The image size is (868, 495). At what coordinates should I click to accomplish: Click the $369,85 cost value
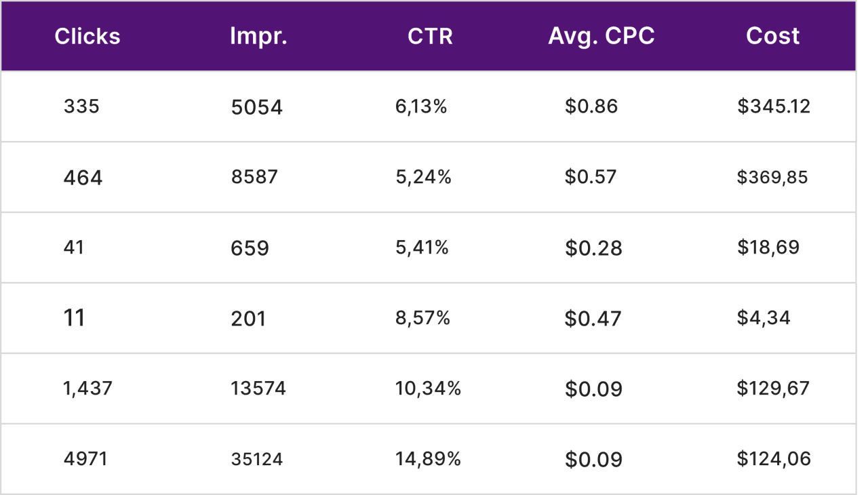coord(772,178)
